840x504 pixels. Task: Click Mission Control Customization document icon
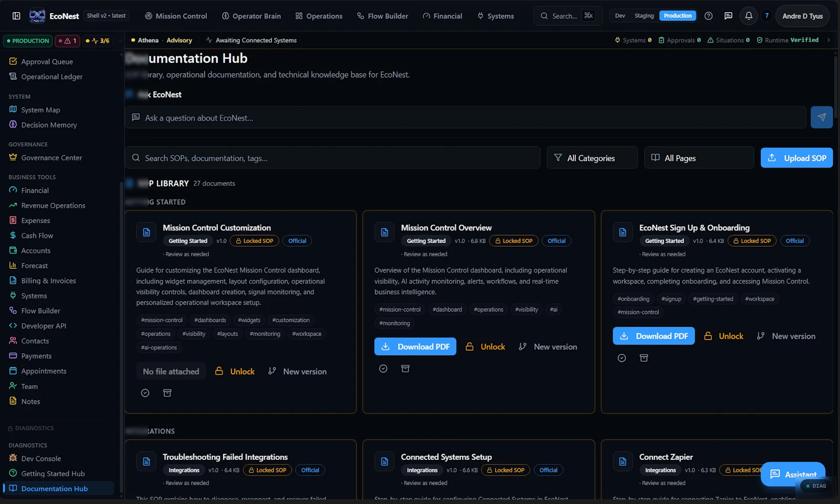[x=146, y=232]
